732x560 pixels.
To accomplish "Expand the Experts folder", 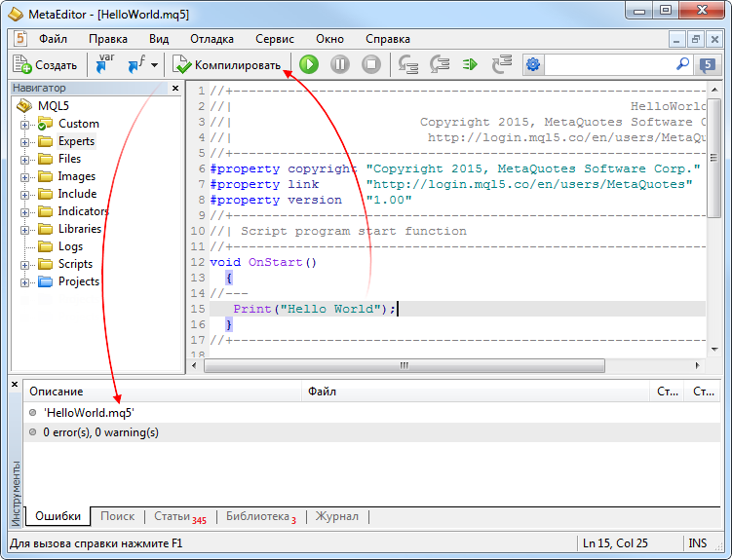I will [x=24, y=142].
